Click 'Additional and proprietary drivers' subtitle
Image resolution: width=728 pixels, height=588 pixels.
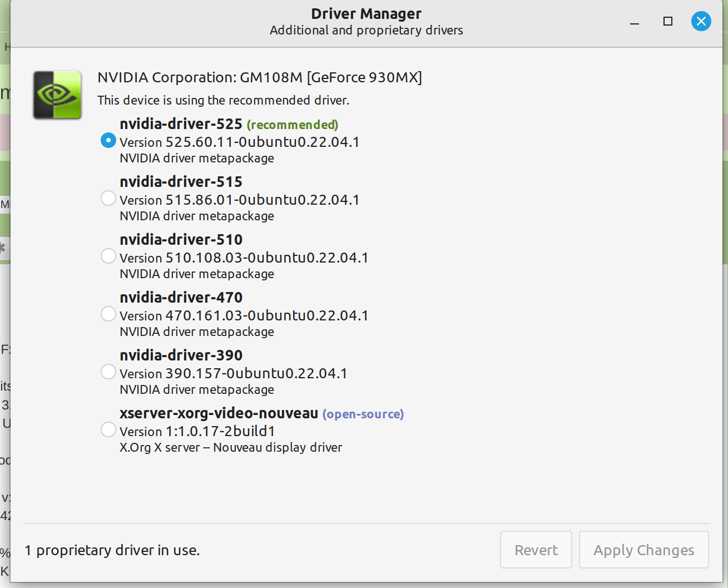(x=367, y=30)
